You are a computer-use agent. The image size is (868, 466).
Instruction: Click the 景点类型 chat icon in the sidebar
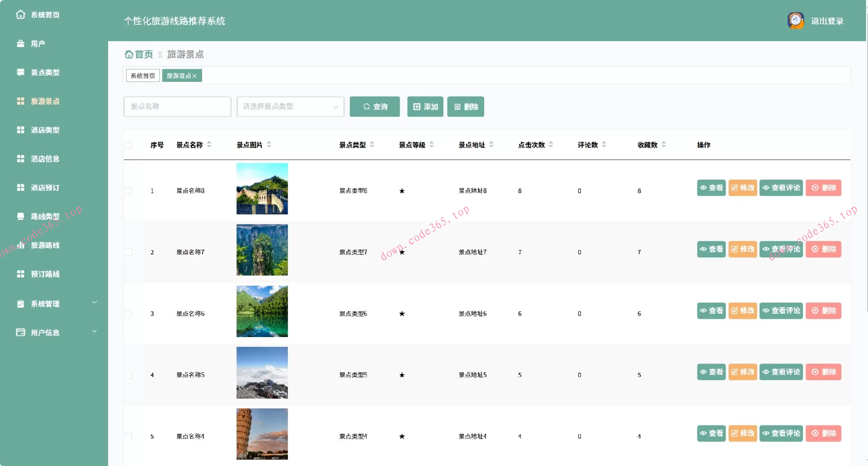point(20,72)
